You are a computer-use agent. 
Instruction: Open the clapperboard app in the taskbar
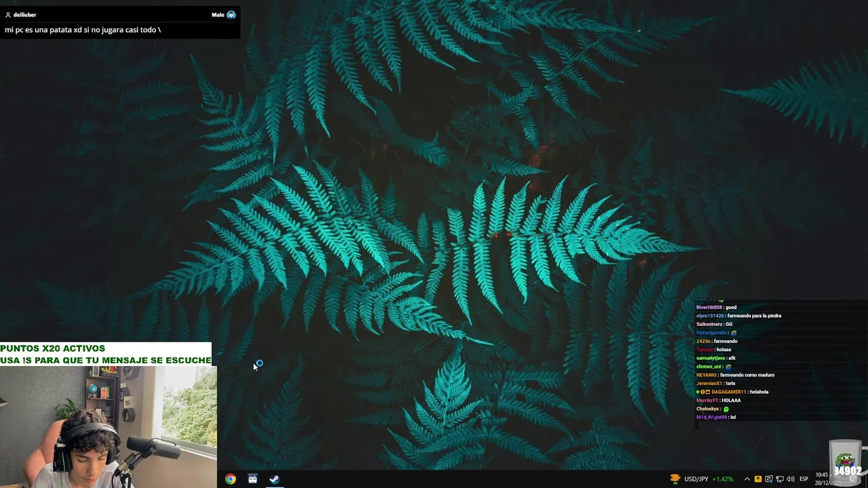(x=253, y=479)
